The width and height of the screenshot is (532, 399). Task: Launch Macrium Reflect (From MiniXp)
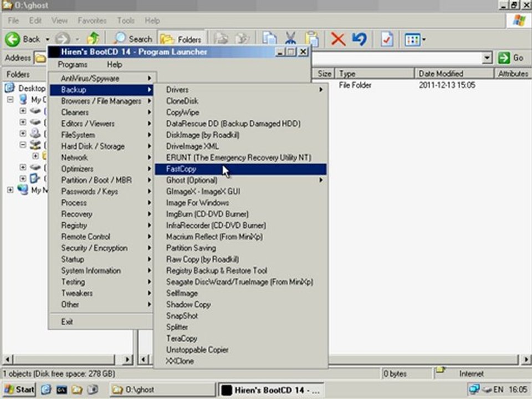pos(241,237)
